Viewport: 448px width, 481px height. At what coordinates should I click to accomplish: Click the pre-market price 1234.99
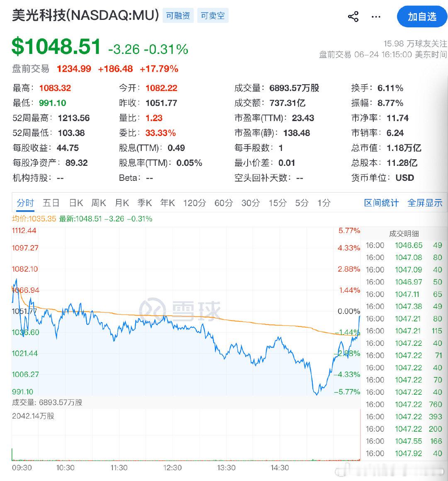point(74,69)
